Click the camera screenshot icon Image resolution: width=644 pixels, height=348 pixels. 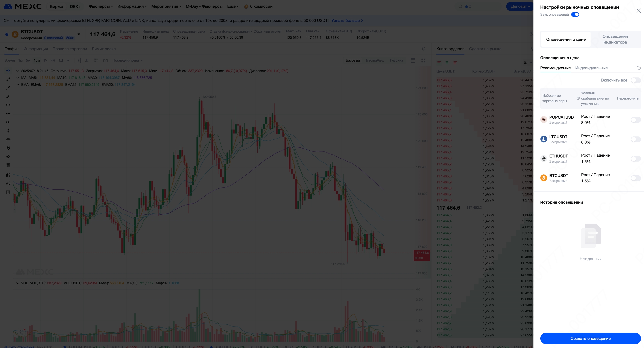coord(105,61)
